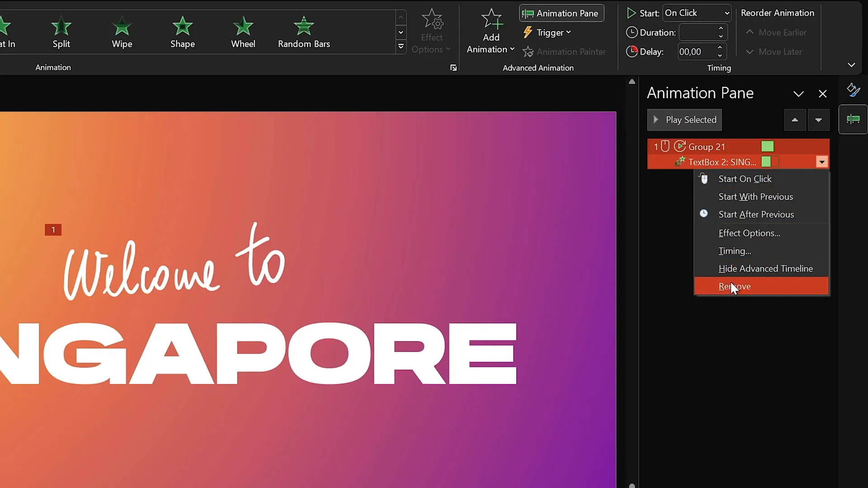Open Effect Options... from context menu
The image size is (868, 488).
click(761, 233)
